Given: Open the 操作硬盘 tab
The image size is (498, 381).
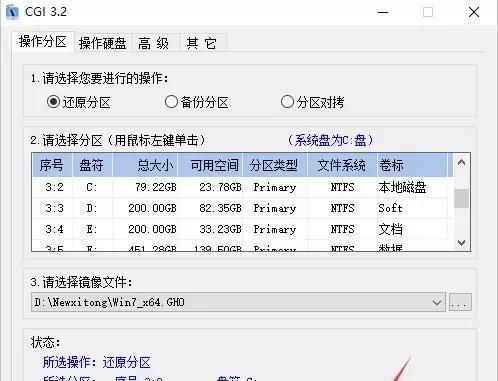Looking at the screenshot, I should pyautogui.click(x=103, y=43).
